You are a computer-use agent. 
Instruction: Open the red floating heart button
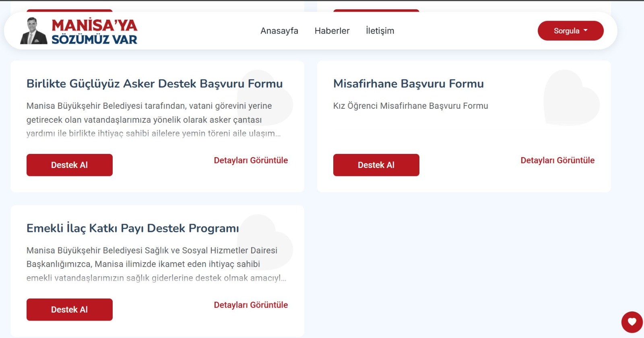click(x=631, y=322)
